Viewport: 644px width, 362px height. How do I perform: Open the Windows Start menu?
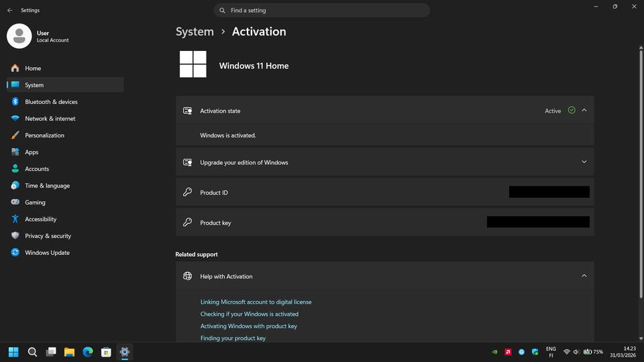[13, 352]
